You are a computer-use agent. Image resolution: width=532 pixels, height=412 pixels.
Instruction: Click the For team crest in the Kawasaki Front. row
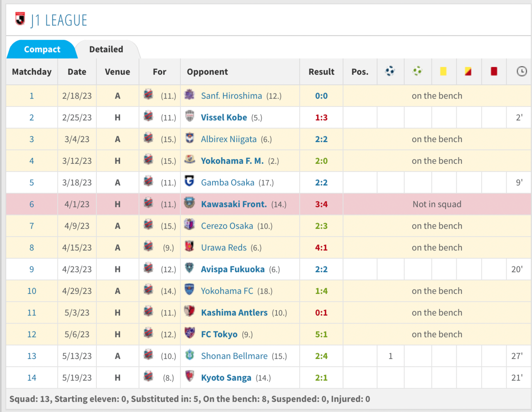coord(148,202)
